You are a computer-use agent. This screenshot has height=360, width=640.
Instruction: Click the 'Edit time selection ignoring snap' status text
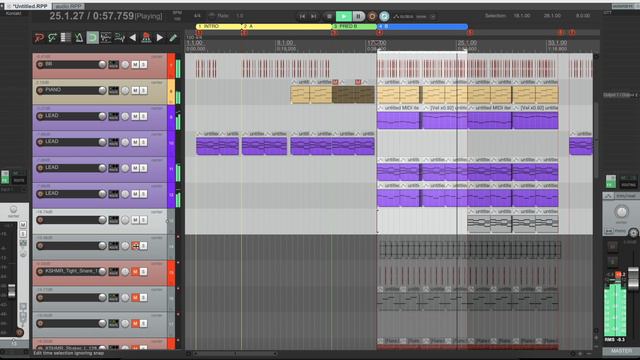coord(68,353)
